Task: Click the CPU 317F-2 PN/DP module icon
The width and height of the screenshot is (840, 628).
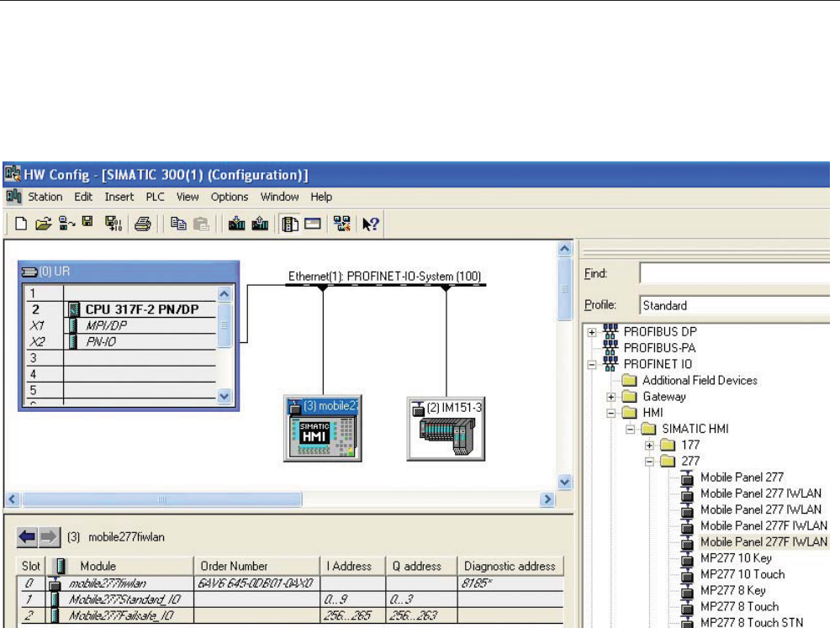Action: click(74, 309)
